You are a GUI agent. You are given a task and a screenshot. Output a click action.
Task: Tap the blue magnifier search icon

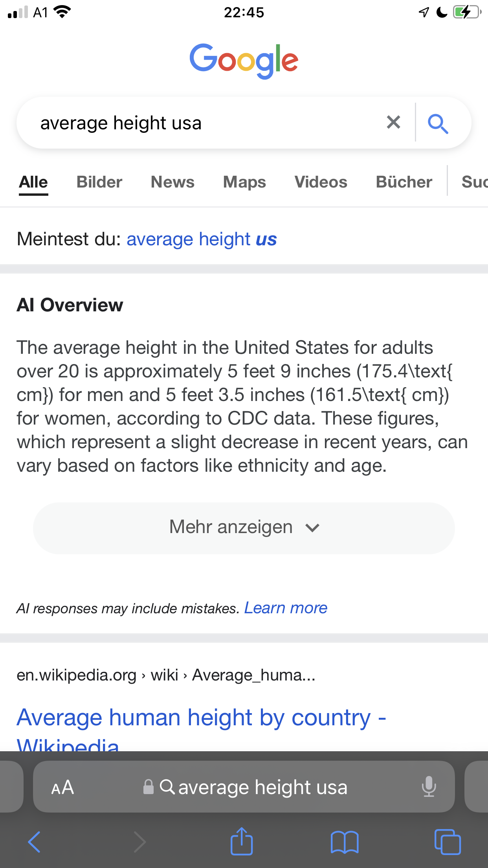pyautogui.click(x=438, y=124)
